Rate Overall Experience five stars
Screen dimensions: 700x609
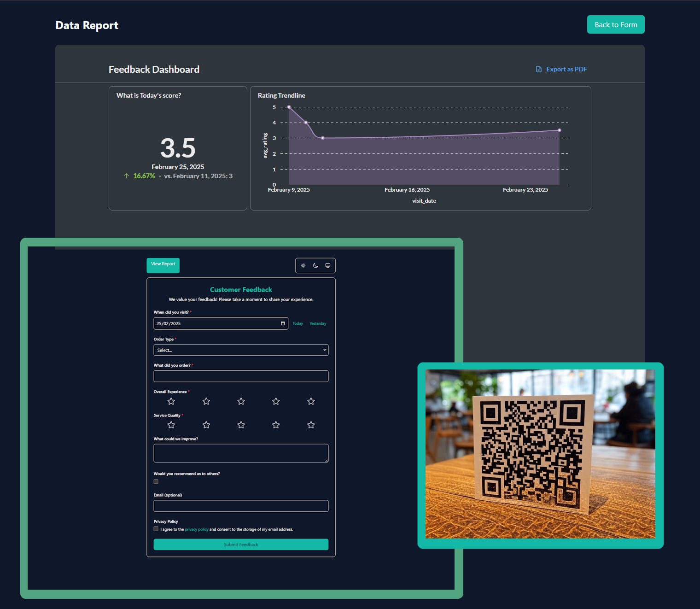point(311,401)
